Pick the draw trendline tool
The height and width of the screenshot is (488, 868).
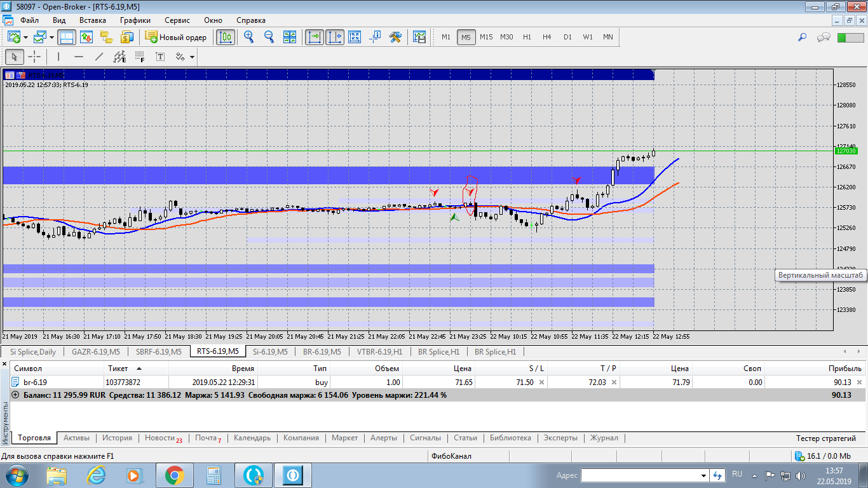99,57
